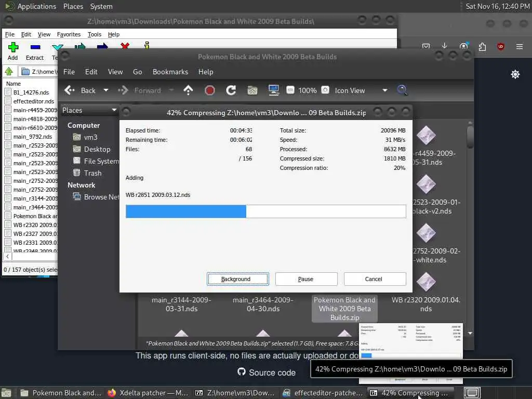The height and width of the screenshot is (399, 532).
Task: Click the 7-Zip Delete red X icon
Action: tap(125, 46)
